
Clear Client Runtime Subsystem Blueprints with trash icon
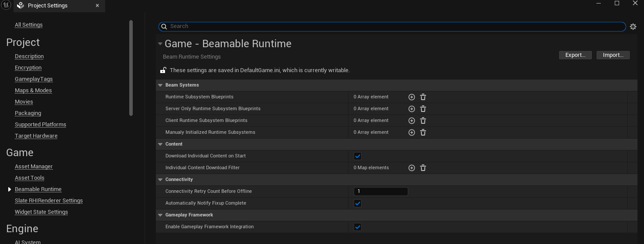423,121
